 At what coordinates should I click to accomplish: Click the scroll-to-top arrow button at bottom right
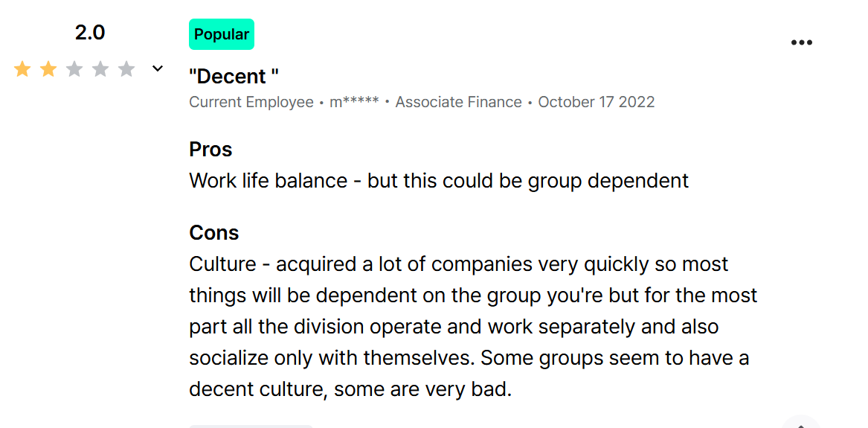(x=801, y=424)
